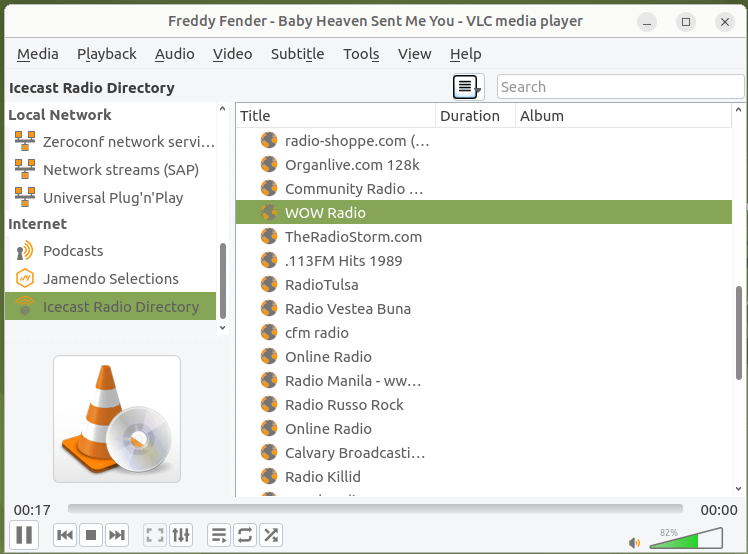Viewport: 748px width, 554px height.
Task: Click the VLC cone album art thumbnail
Action: [x=117, y=419]
